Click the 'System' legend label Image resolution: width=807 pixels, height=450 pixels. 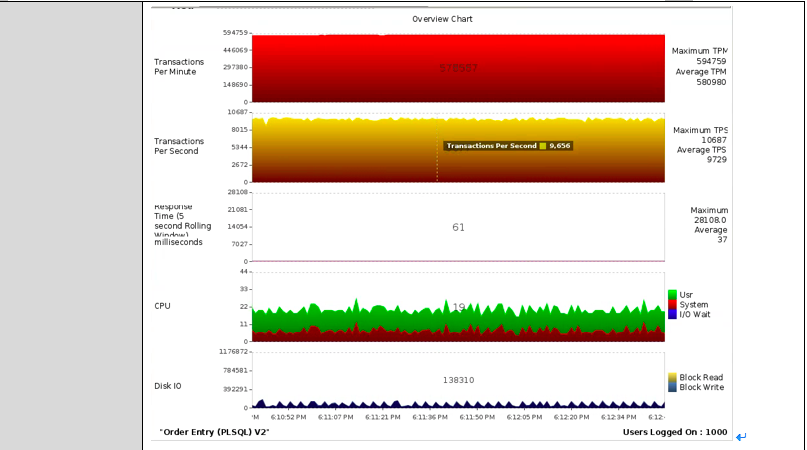[694, 305]
